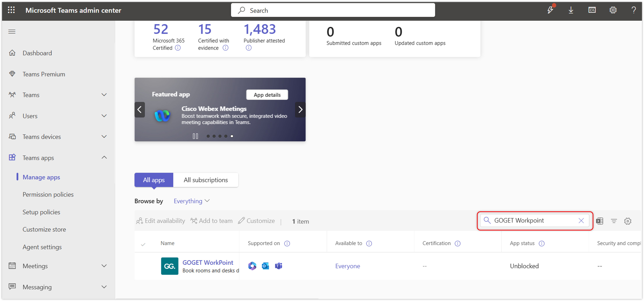Image resolution: width=644 pixels, height=301 pixels.
Task: Open the settings gear in top bar
Action: pyautogui.click(x=613, y=10)
